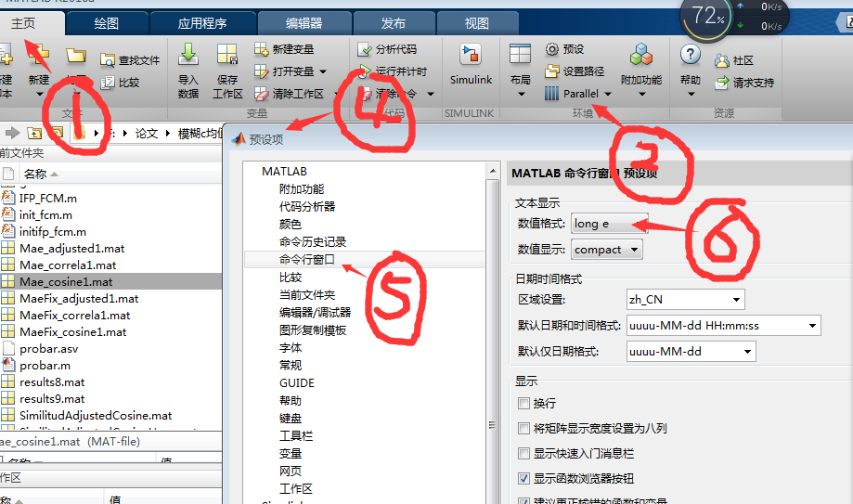The width and height of the screenshot is (853, 504).
Task: Select 编辑器/调试器 in preferences tree
Action: pyautogui.click(x=315, y=313)
